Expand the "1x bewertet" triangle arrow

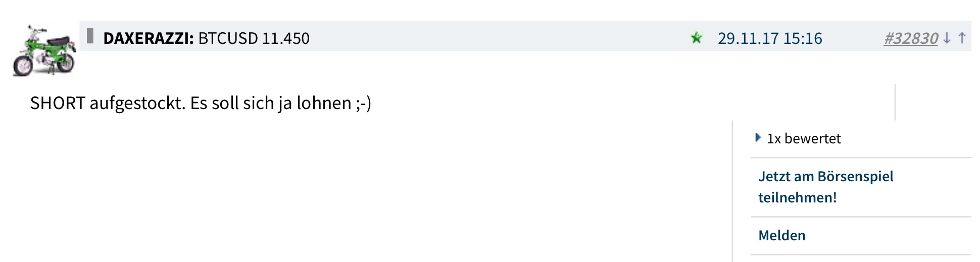click(x=758, y=137)
